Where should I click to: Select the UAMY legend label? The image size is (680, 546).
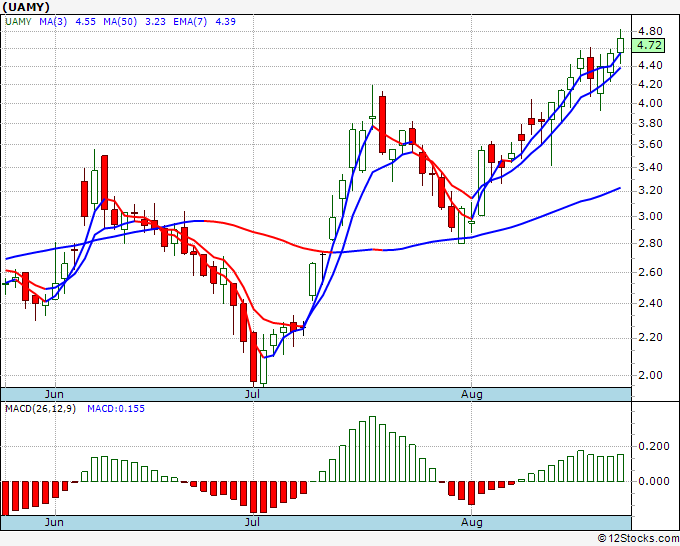point(18,22)
